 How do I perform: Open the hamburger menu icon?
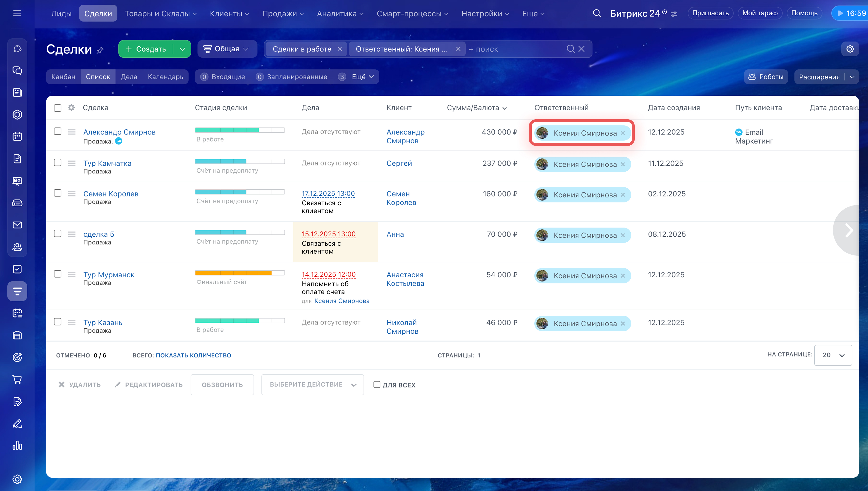click(17, 14)
